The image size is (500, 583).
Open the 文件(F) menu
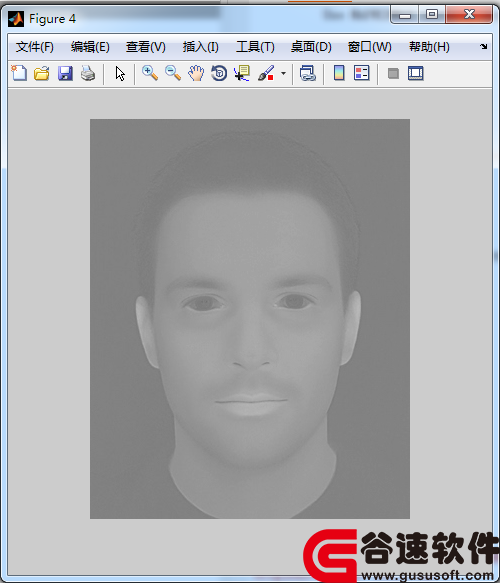[x=35, y=47]
